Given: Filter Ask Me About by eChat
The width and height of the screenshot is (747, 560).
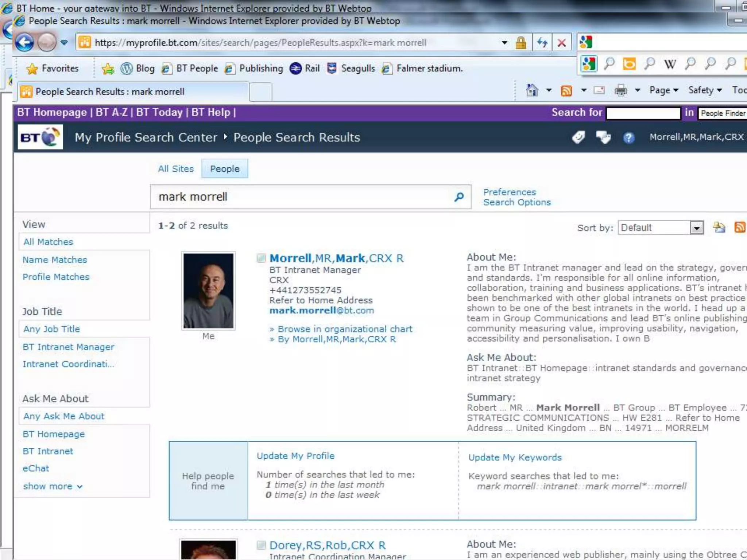Looking at the screenshot, I should pos(35,468).
